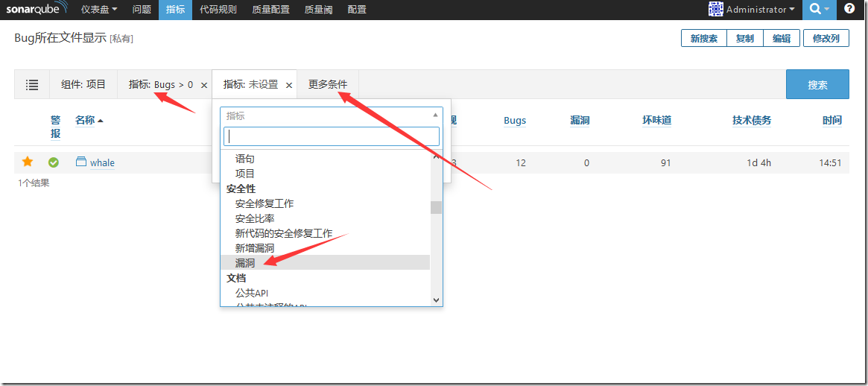The height and width of the screenshot is (386, 868).
Task: Open the 指标 tab in the navbar
Action: (176, 10)
